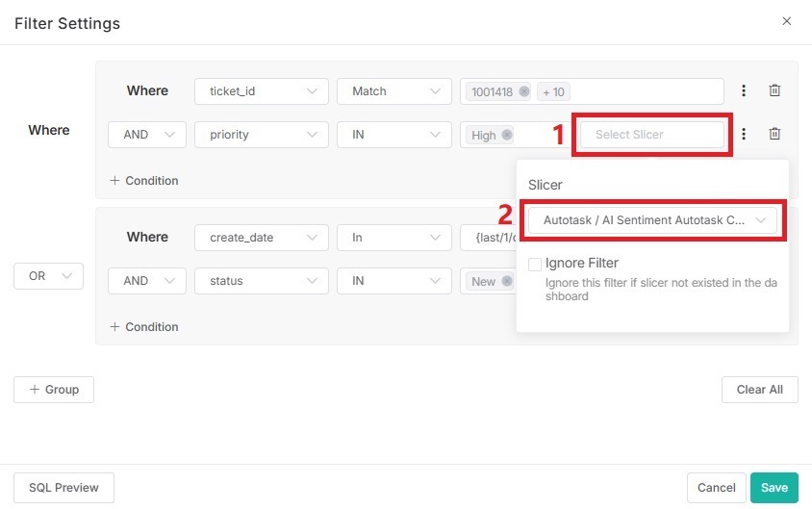Delete the ticket_id condition row
The height and width of the screenshot is (509, 812).
pos(774,90)
